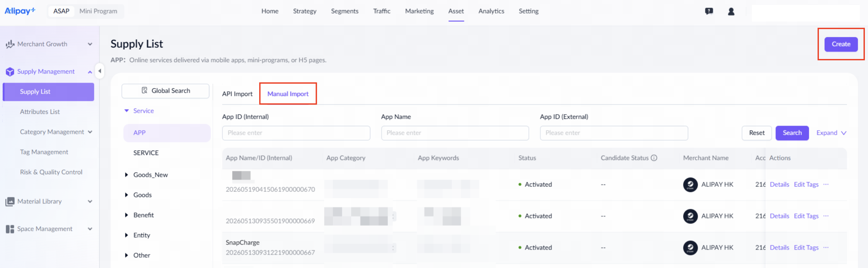Open Risk & Quality Control
This screenshot has width=868, height=268.
point(51,172)
